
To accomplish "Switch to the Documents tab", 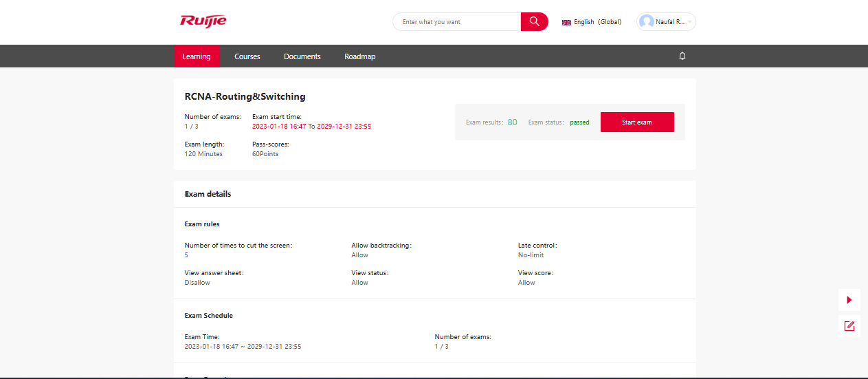I will (302, 56).
